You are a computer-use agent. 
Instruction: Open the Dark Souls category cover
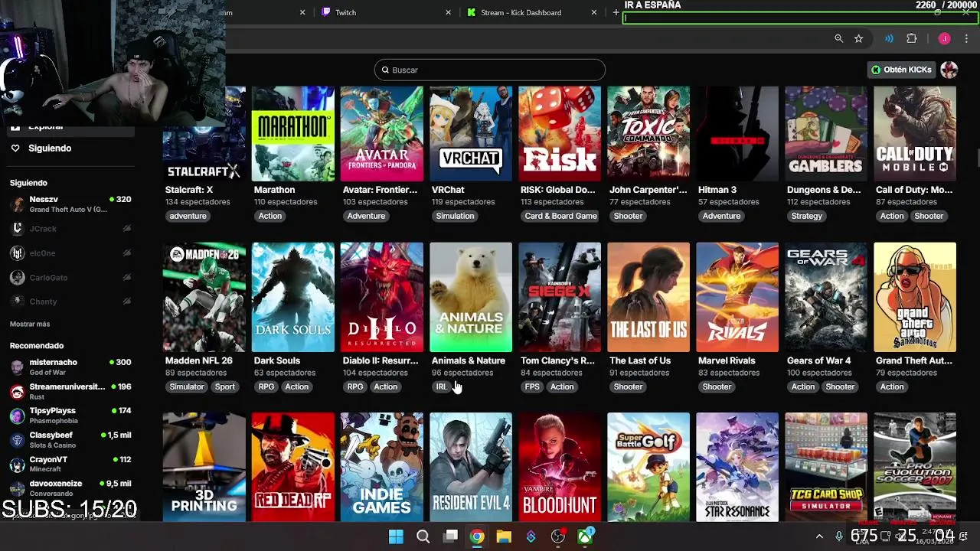(293, 297)
